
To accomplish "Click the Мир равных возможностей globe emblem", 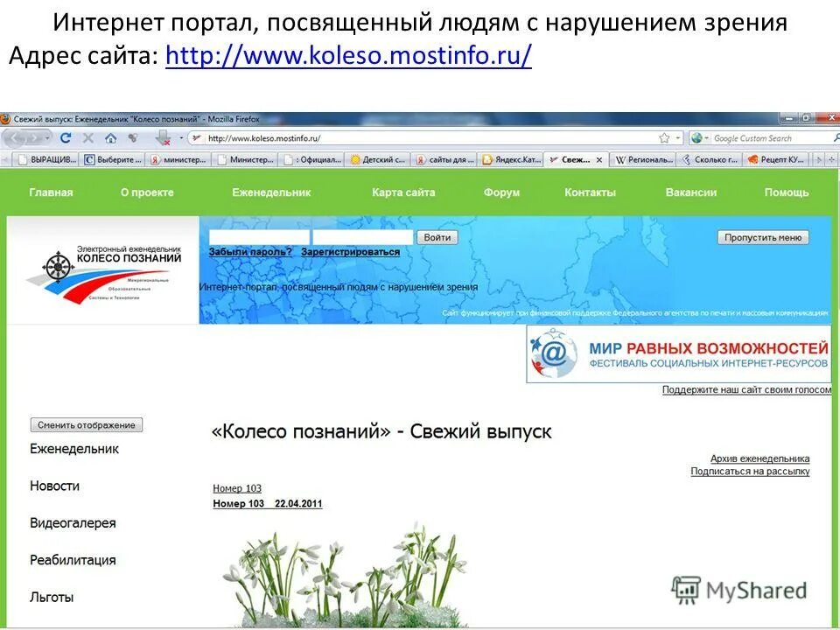I will [x=554, y=353].
